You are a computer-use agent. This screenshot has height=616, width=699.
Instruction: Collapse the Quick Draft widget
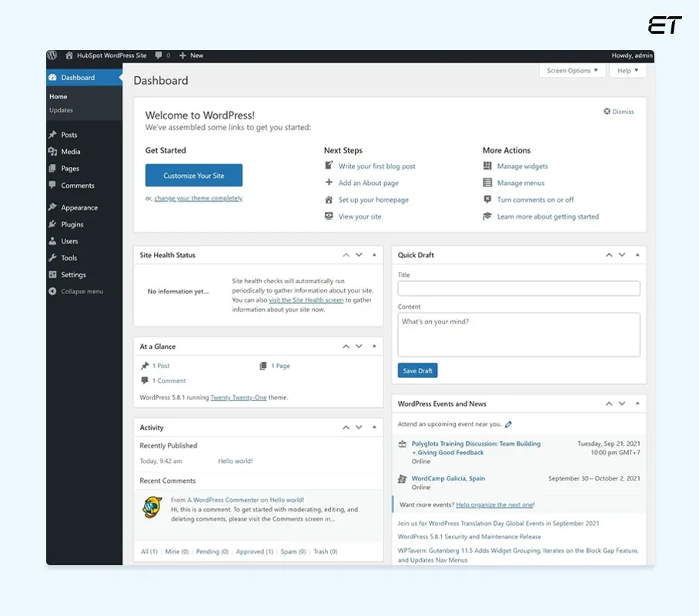[637, 255]
